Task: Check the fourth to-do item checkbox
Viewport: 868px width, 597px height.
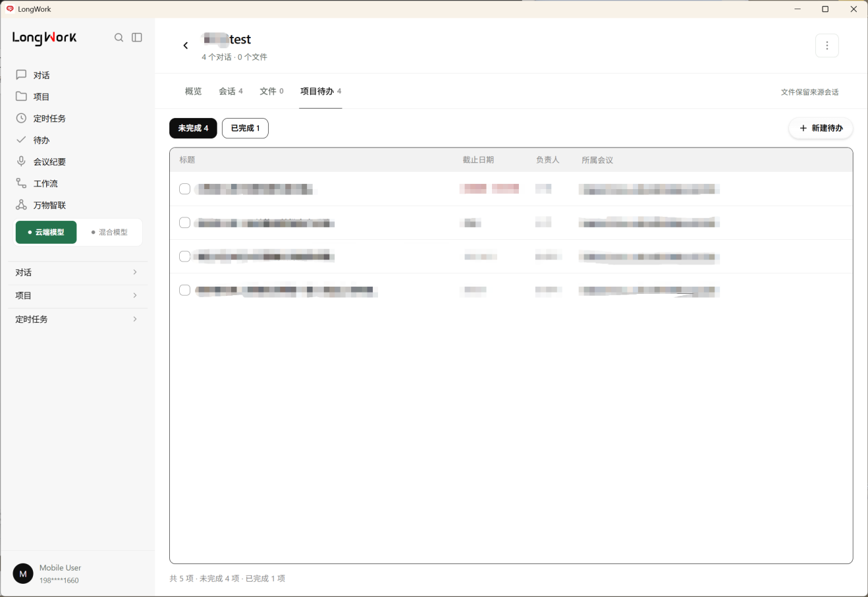Action: coord(184,290)
